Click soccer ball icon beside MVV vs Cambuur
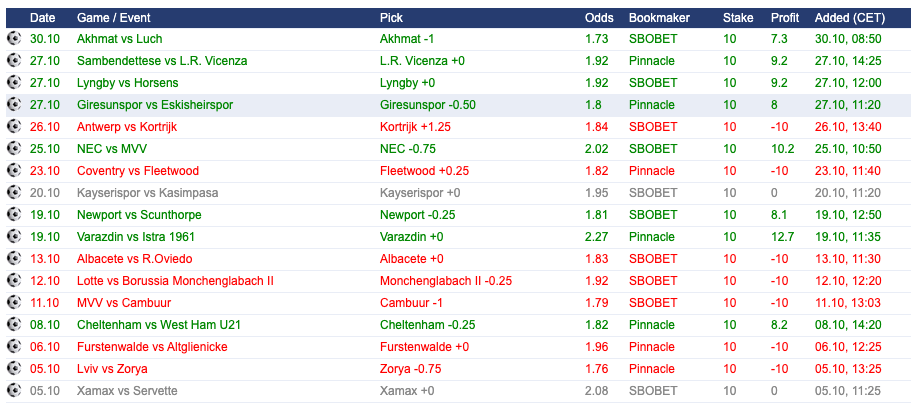 tap(14, 303)
